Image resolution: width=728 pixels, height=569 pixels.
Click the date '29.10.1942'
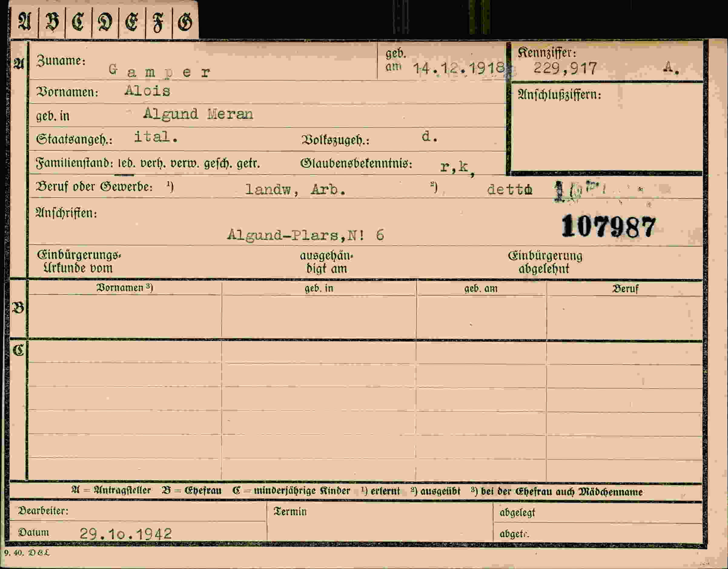[126, 534]
